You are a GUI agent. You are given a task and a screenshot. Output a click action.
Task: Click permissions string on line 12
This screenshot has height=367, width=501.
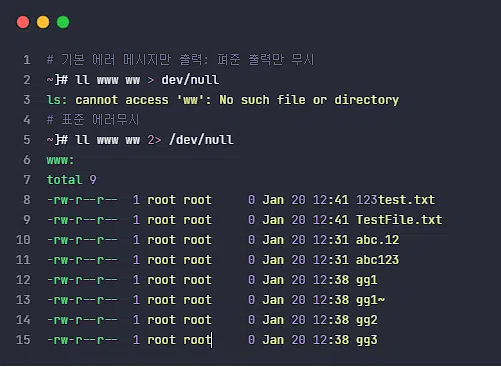click(82, 280)
